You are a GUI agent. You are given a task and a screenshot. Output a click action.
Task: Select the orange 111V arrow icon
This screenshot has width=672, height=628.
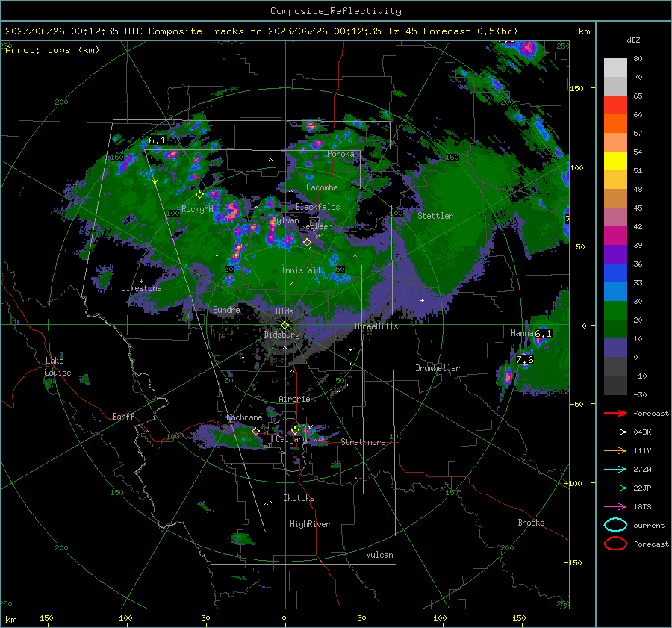click(615, 450)
